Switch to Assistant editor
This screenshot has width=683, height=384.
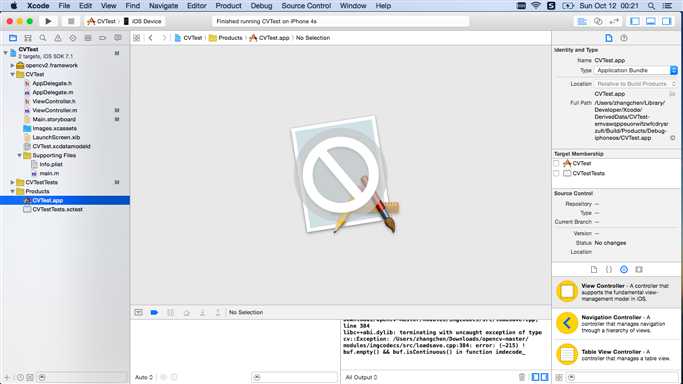click(x=598, y=21)
